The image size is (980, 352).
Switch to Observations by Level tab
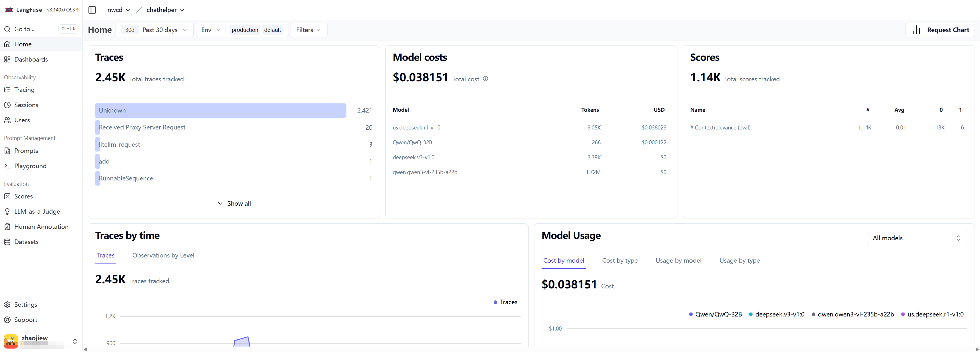click(x=163, y=255)
